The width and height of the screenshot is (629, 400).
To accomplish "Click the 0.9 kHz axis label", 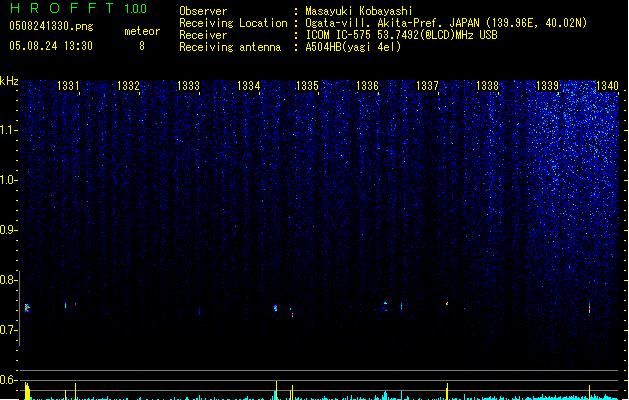I will click(9, 230).
